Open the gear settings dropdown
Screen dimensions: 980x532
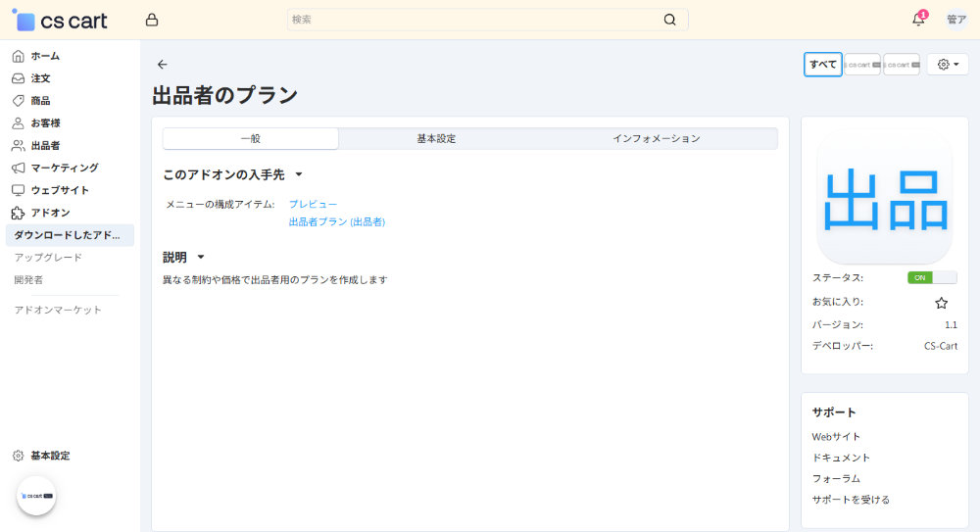947,65
